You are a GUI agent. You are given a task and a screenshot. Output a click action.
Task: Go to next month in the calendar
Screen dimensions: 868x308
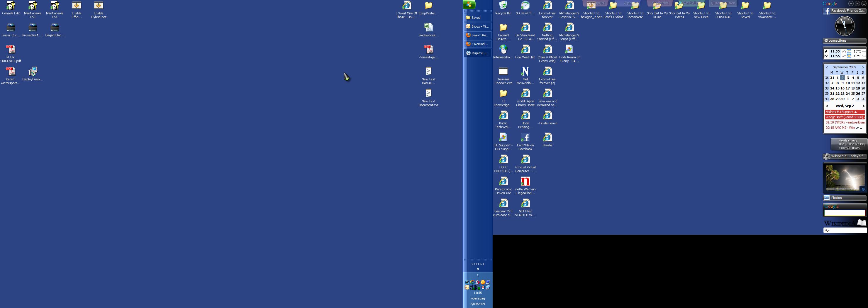pyautogui.click(x=863, y=67)
